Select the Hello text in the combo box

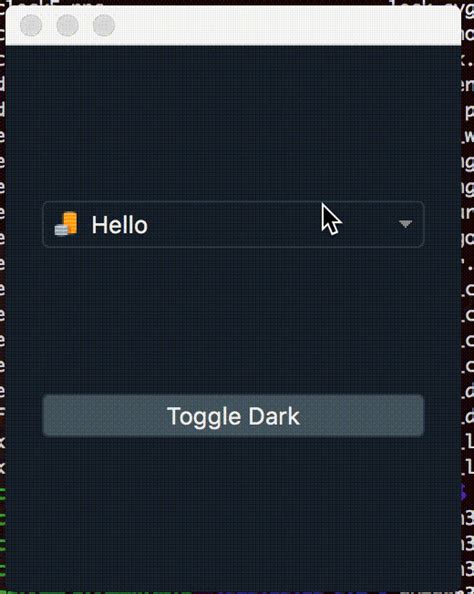click(x=119, y=225)
